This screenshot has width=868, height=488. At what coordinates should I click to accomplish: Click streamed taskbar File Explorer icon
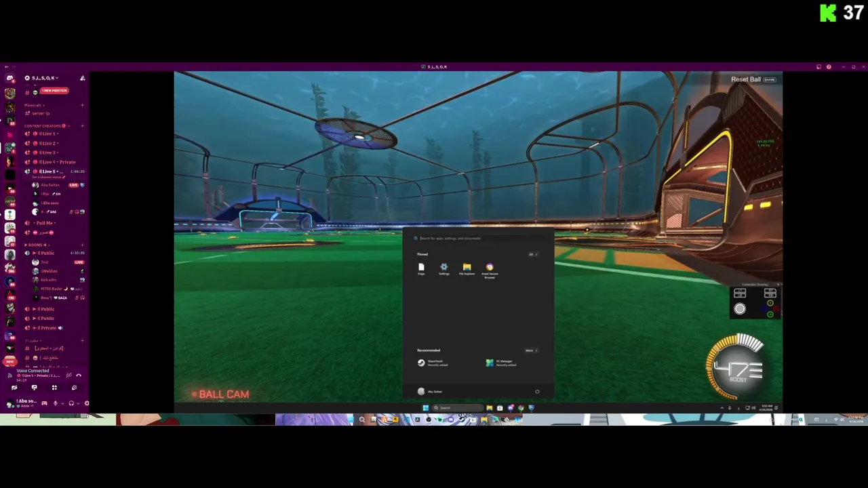(x=489, y=408)
